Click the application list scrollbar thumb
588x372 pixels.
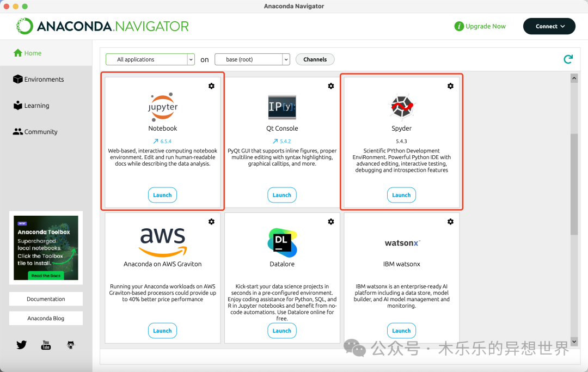pyautogui.click(x=574, y=184)
